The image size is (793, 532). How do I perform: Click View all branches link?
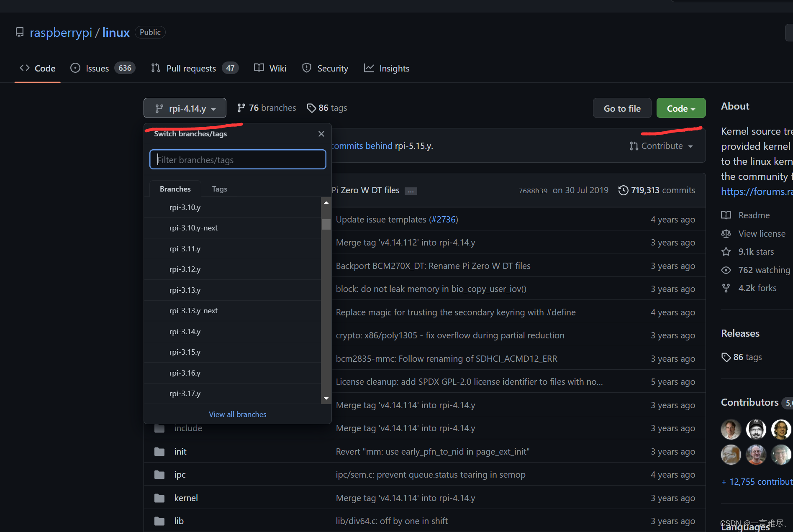click(237, 414)
